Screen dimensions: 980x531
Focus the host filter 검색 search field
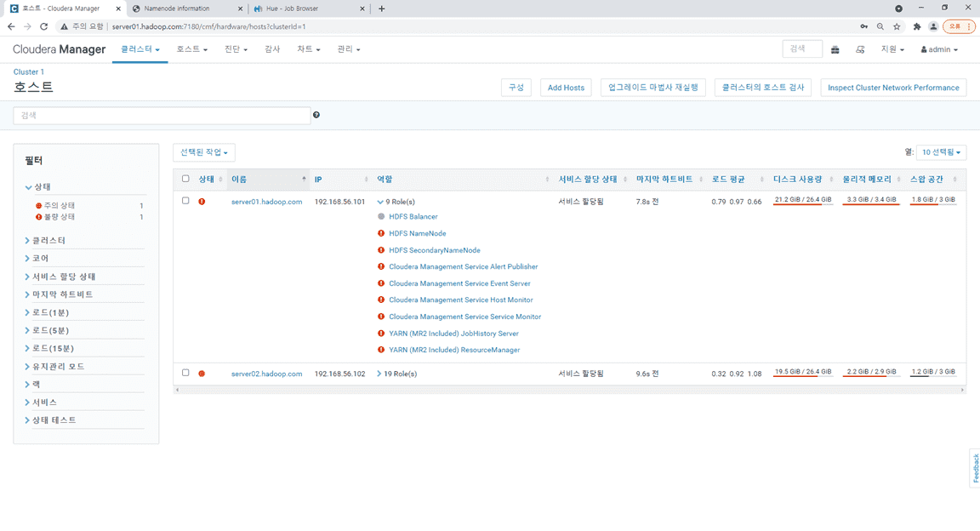click(162, 115)
